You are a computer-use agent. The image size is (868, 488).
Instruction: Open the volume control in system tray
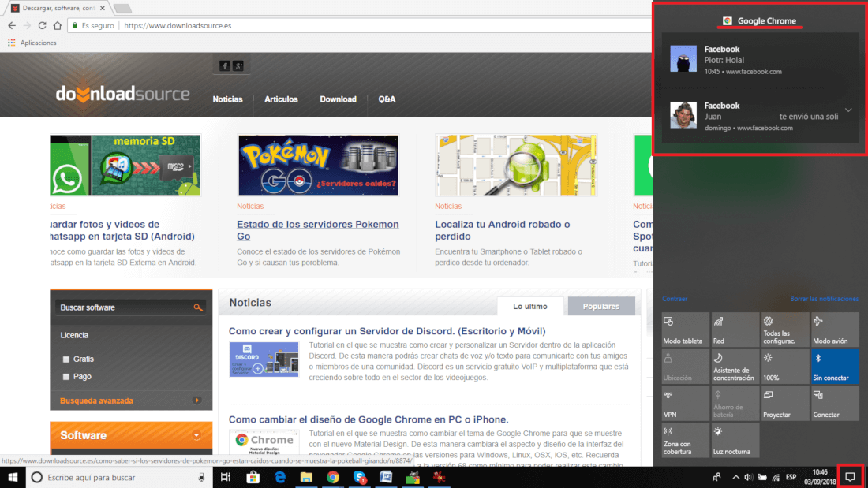click(748, 477)
